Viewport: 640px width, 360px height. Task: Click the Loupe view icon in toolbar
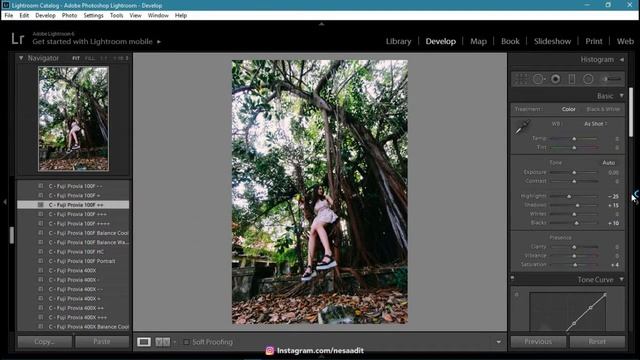[x=144, y=342]
